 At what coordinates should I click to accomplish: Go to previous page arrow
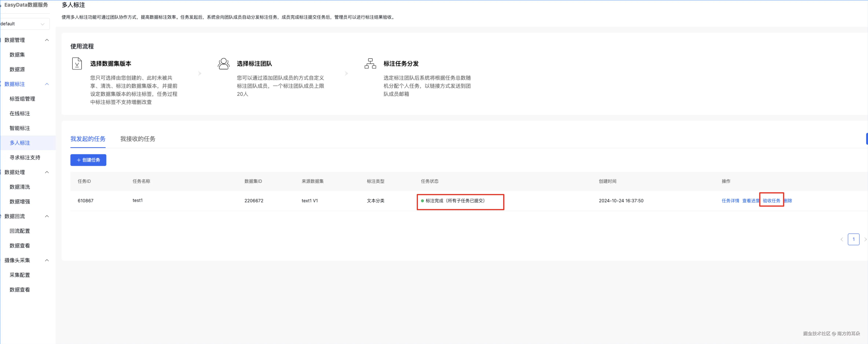841,239
